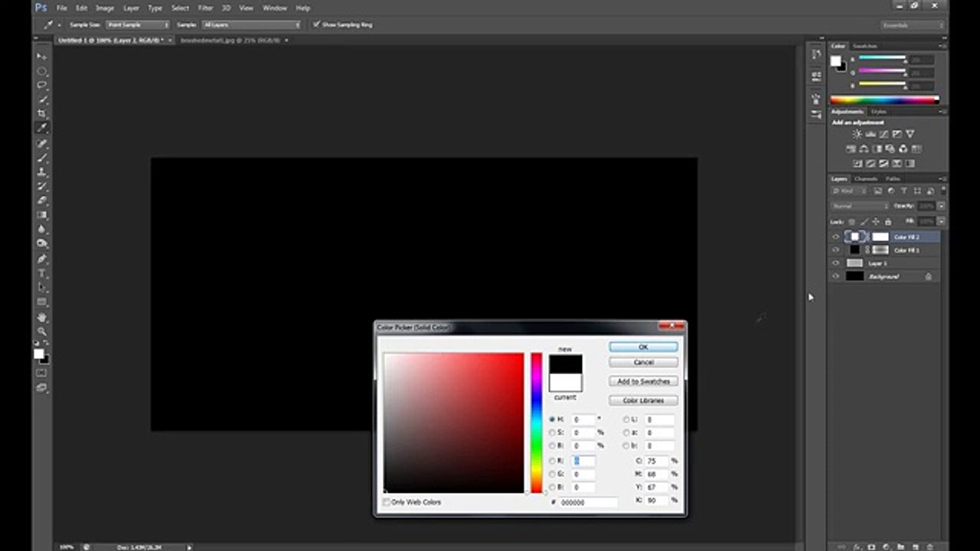Select the Color Fill 1 layer mask thumbnail
This screenshot has height=551, width=980.
pyautogui.click(x=880, y=250)
